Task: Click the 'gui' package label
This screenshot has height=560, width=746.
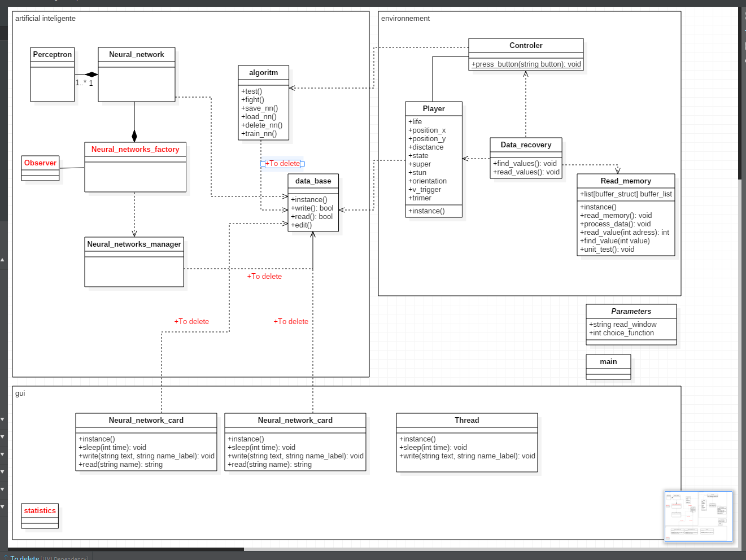Action: pyautogui.click(x=20, y=393)
